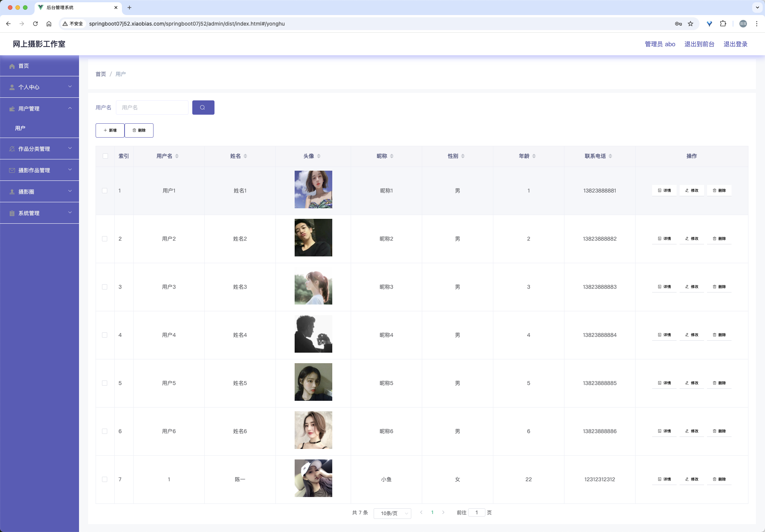The image size is (765, 532).
Task: Expand the 摄影圈 sidebar menu
Action: point(40,192)
